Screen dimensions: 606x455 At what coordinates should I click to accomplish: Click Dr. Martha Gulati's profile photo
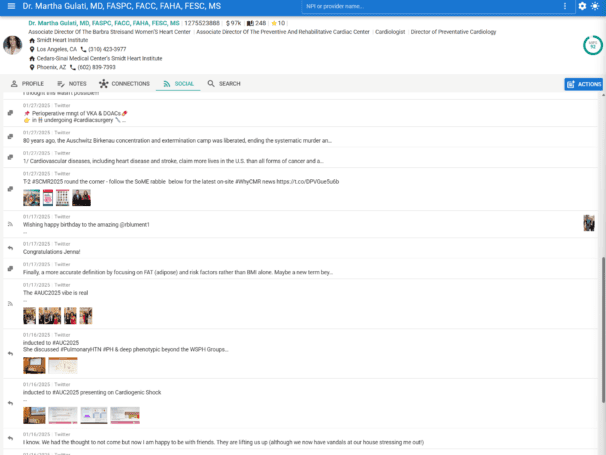point(13,46)
